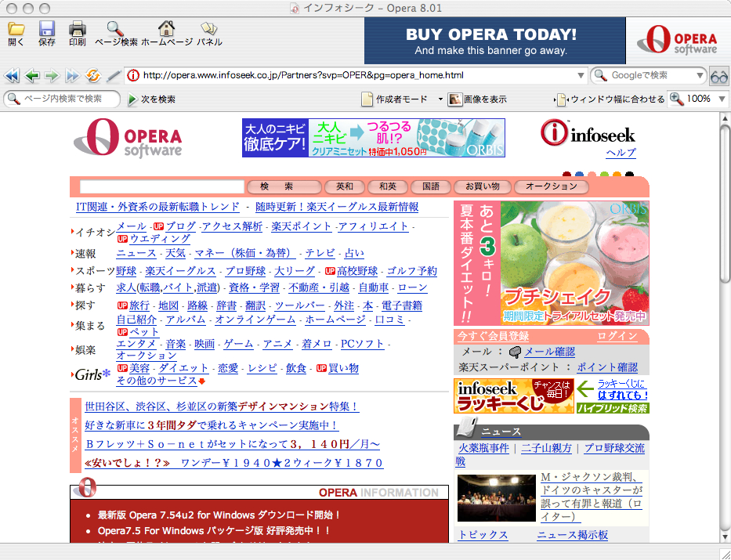Click the 和英 dictionary button
This screenshot has height=560, width=731.
pos(387,187)
